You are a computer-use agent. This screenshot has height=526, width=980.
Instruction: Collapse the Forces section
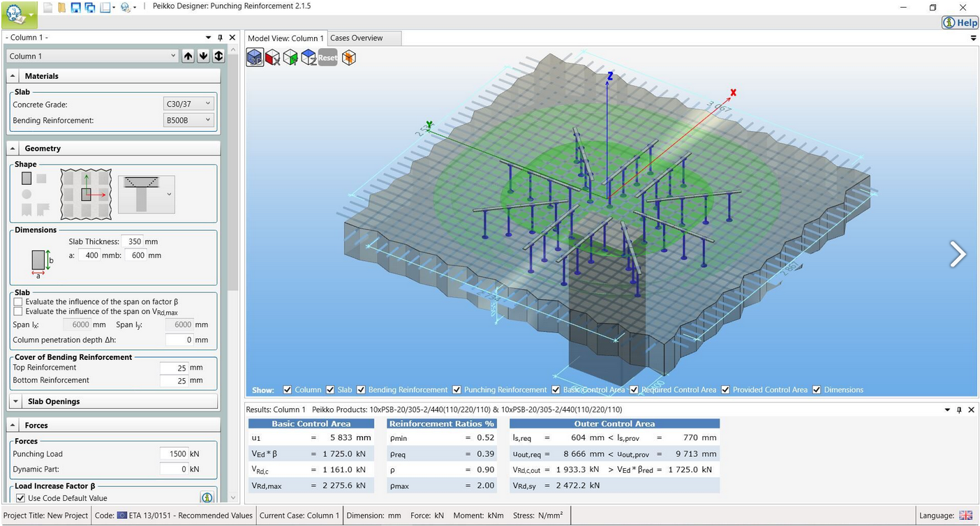13,426
